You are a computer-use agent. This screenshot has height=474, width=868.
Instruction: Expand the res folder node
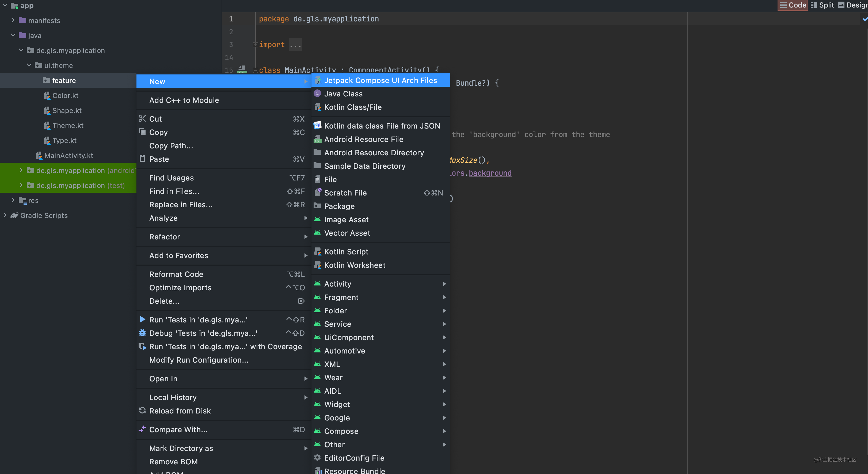[13, 200]
